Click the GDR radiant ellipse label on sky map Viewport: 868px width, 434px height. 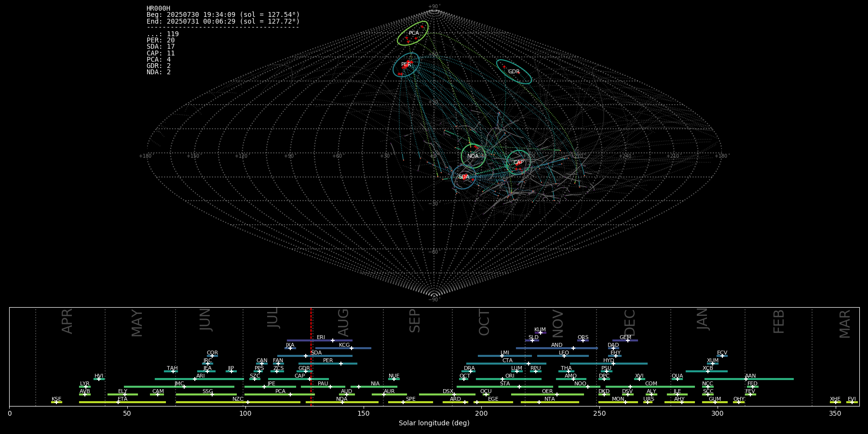pyautogui.click(x=514, y=72)
